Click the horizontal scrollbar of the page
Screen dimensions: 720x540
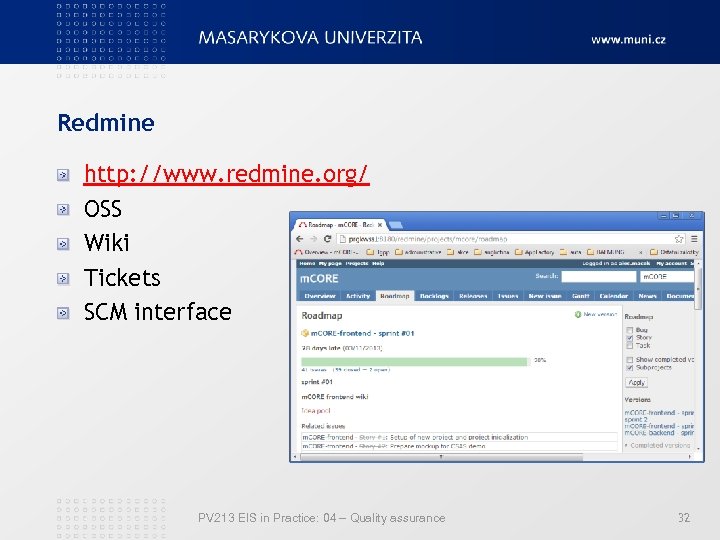441,457
